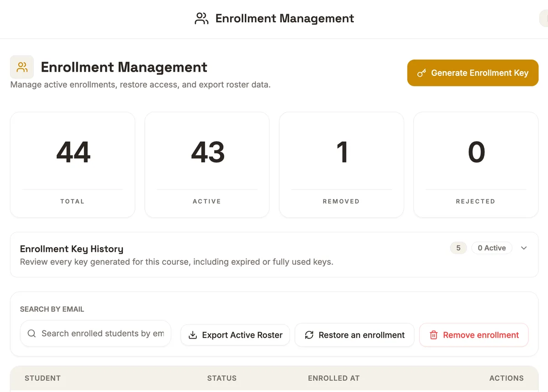Click the people icon in the top header
The width and height of the screenshot is (548, 392).
click(x=201, y=19)
